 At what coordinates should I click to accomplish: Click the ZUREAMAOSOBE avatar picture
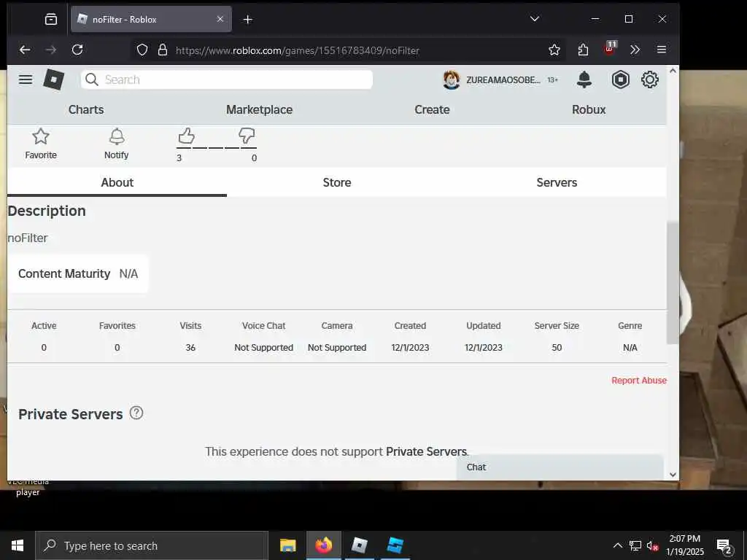click(451, 79)
